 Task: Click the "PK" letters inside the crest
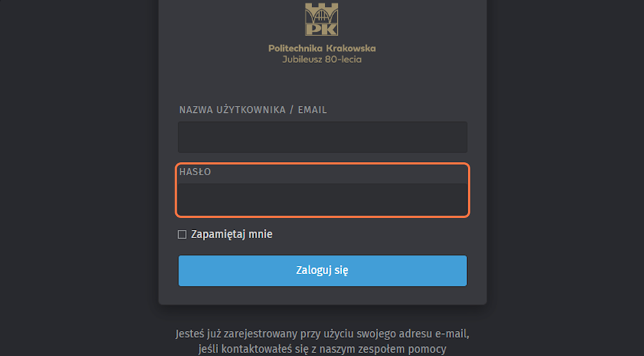click(322, 28)
